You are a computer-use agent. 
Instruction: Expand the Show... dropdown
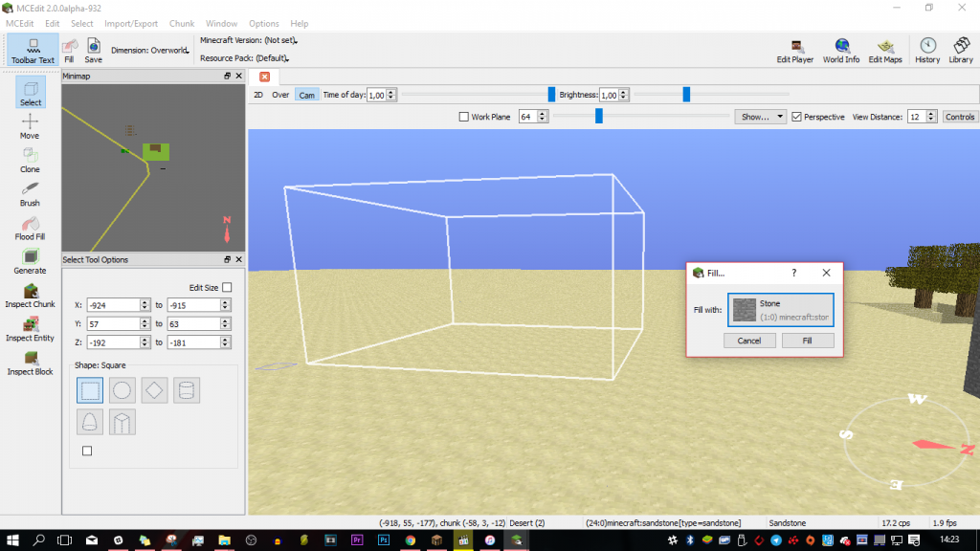(760, 117)
